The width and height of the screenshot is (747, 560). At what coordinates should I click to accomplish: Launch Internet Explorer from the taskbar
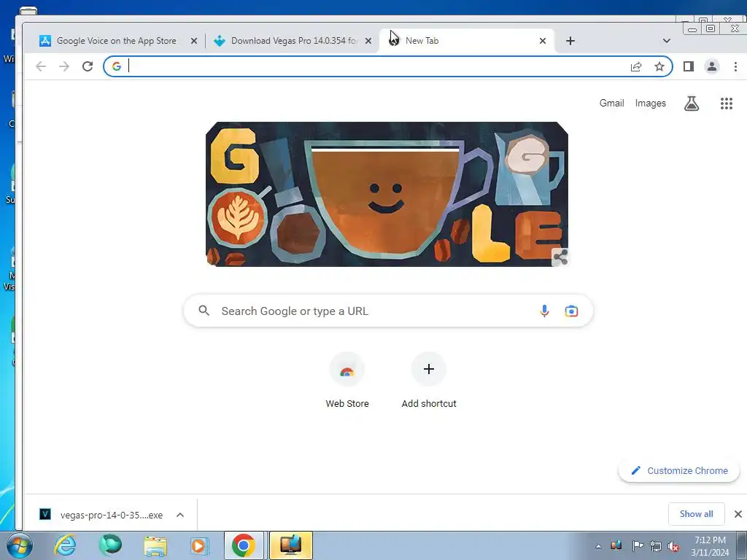click(x=65, y=545)
